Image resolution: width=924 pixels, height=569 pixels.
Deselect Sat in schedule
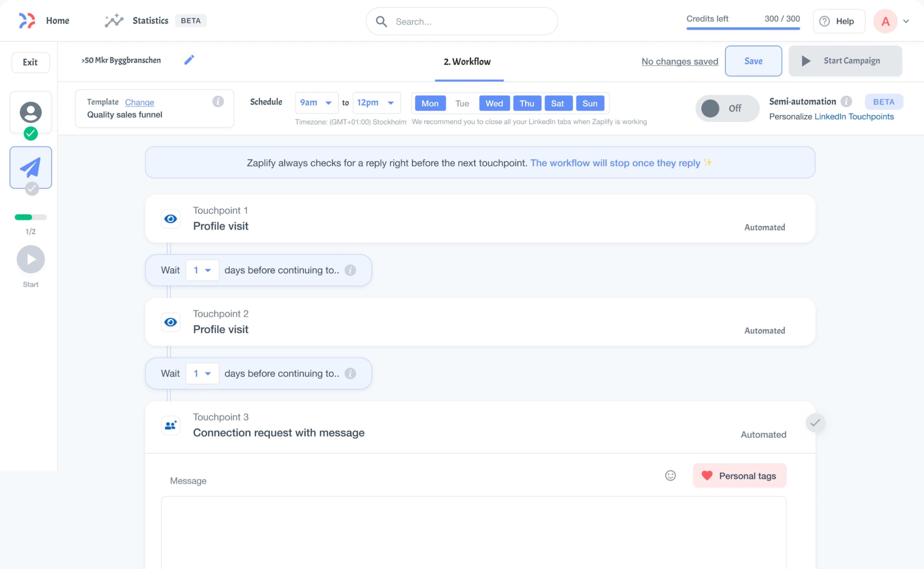pyautogui.click(x=558, y=103)
